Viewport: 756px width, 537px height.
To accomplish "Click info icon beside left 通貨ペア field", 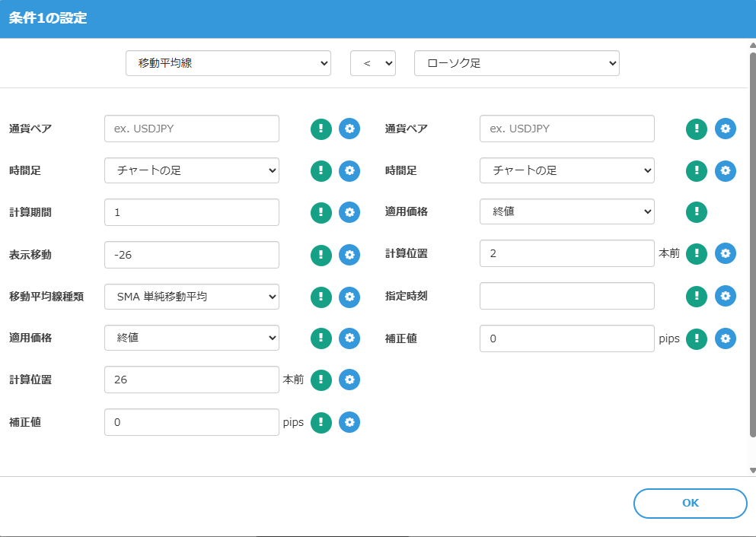I will click(x=321, y=129).
